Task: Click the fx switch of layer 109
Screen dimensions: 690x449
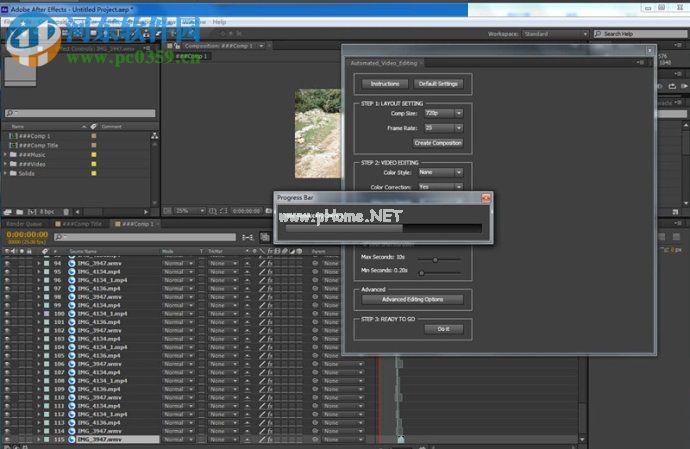Action: [x=270, y=389]
